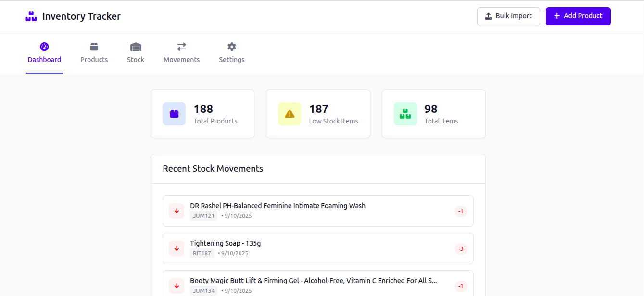Click the JUM121 SKU badge

[203, 216]
